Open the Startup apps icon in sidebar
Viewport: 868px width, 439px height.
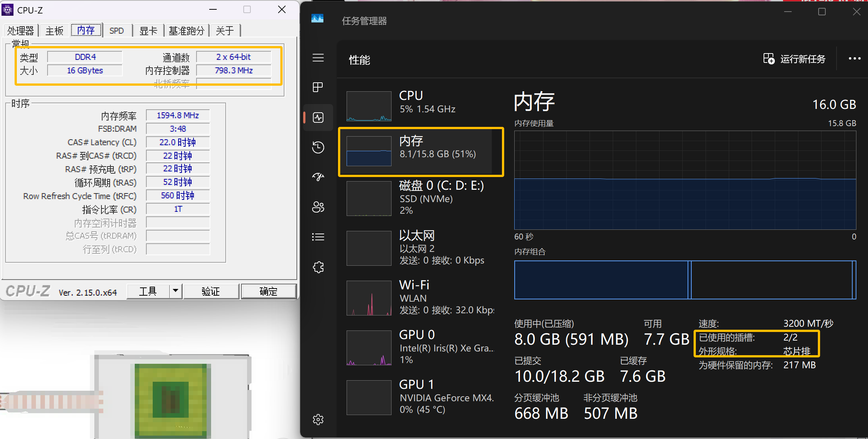coord(318,177)
